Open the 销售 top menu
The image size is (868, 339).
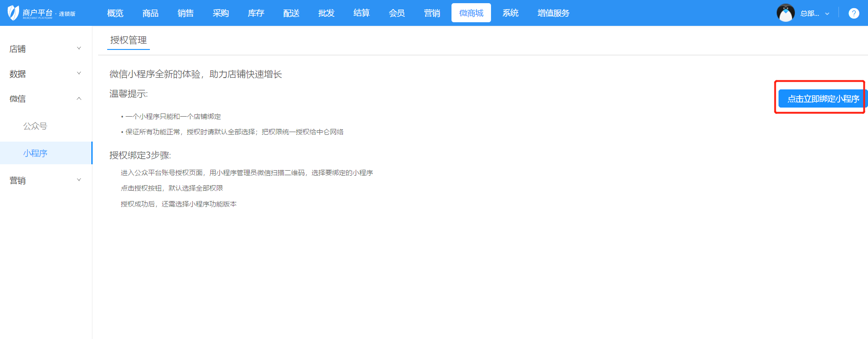185,13
